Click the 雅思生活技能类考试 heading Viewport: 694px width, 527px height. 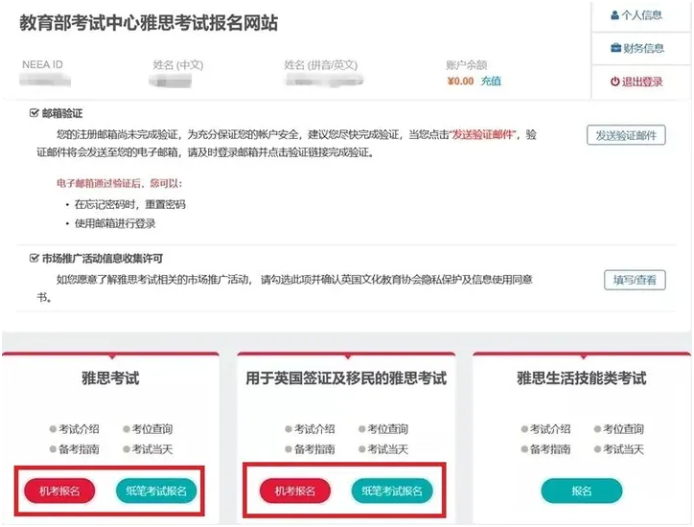tap(582, 378)
